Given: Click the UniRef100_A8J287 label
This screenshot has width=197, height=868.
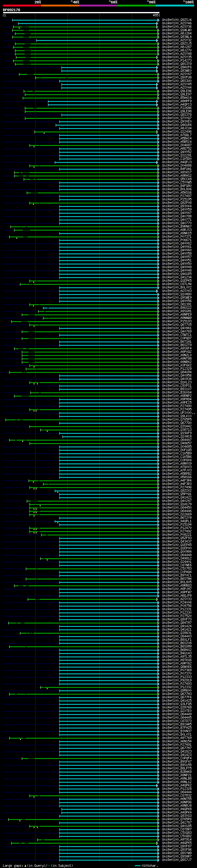Looking at the screenshot, I should [x=177, y=47].
